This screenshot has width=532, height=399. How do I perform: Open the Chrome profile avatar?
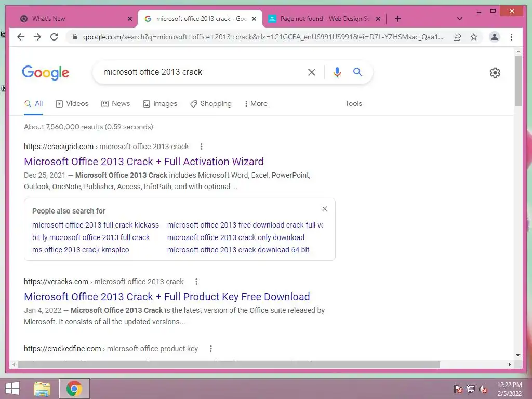pos(495,37)
